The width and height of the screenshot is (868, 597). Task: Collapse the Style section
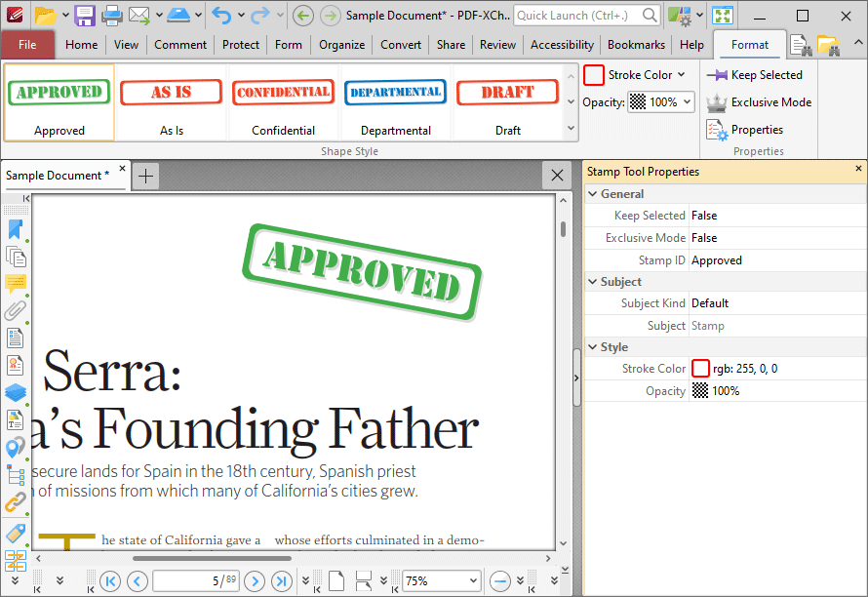(x=592, y=347)
